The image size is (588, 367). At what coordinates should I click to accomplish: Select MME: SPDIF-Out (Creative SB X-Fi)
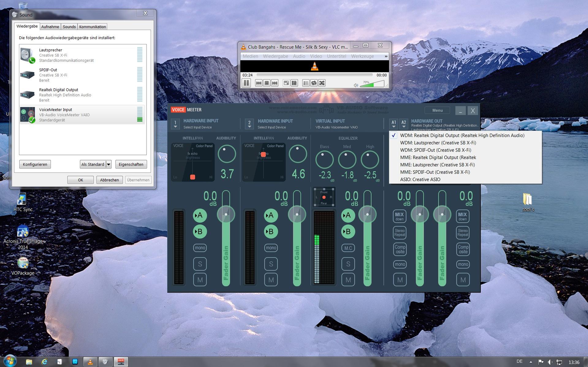pyautogui.click(x=465, y=172)
